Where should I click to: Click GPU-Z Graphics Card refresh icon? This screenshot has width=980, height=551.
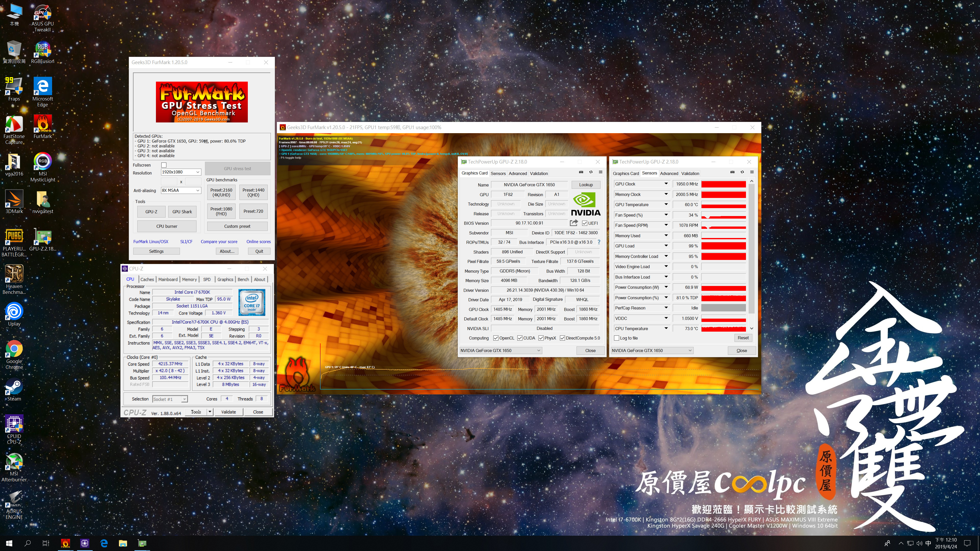pyautogui.click(x=591, y=172)
